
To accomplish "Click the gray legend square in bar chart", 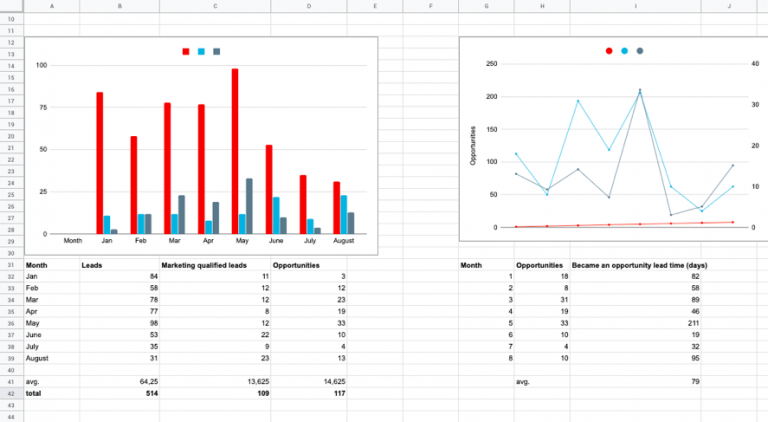I will (x=216, y=51).
